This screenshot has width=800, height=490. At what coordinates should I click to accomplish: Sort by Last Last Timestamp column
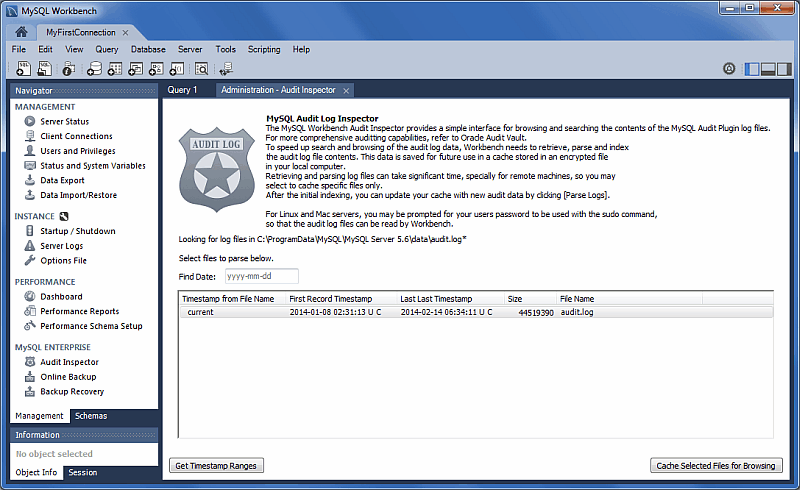(x=450, y=299)
